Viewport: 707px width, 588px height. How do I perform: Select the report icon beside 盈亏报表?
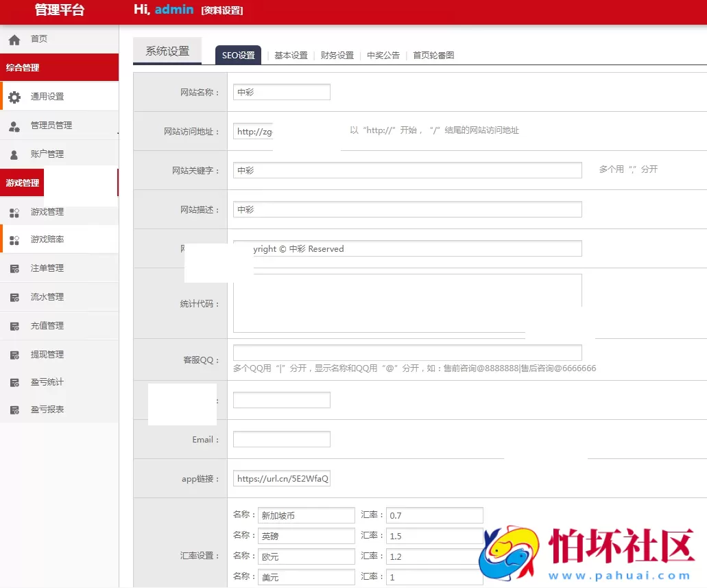(14, 409)
